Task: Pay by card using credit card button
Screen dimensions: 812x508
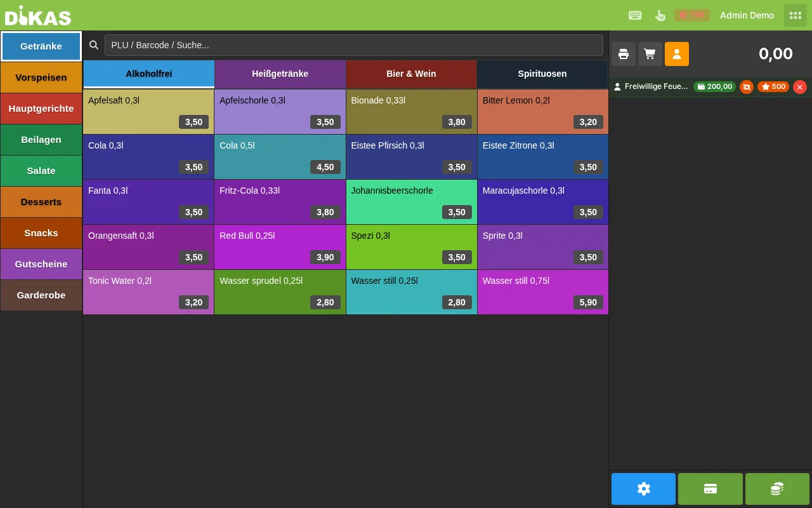Action: point(710,489)
